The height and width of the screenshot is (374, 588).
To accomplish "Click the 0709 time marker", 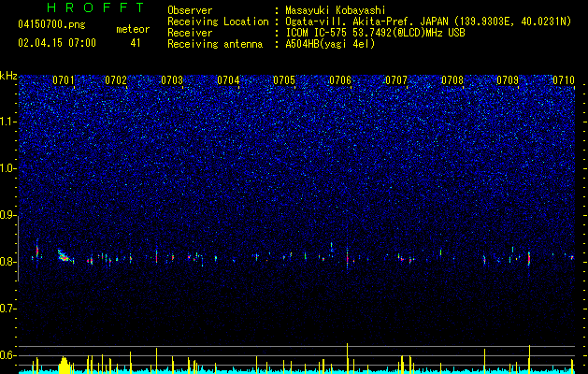I will click(508, 80).
